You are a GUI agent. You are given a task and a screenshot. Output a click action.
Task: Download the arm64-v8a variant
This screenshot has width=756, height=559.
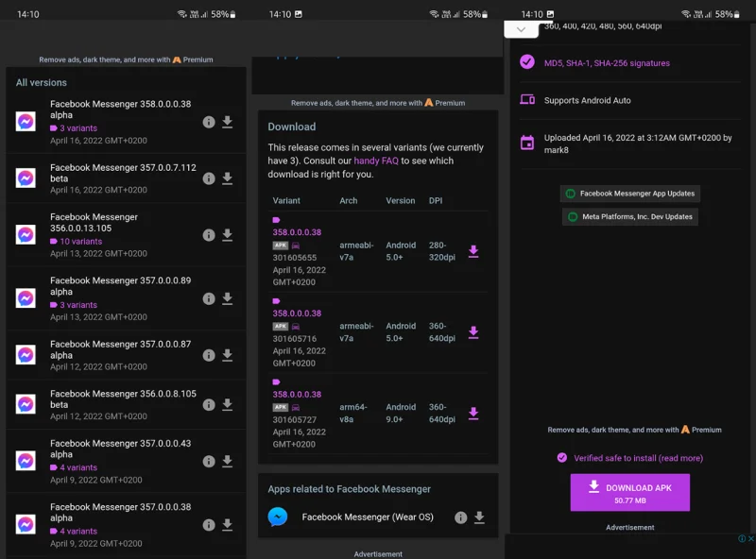(473, 413)
